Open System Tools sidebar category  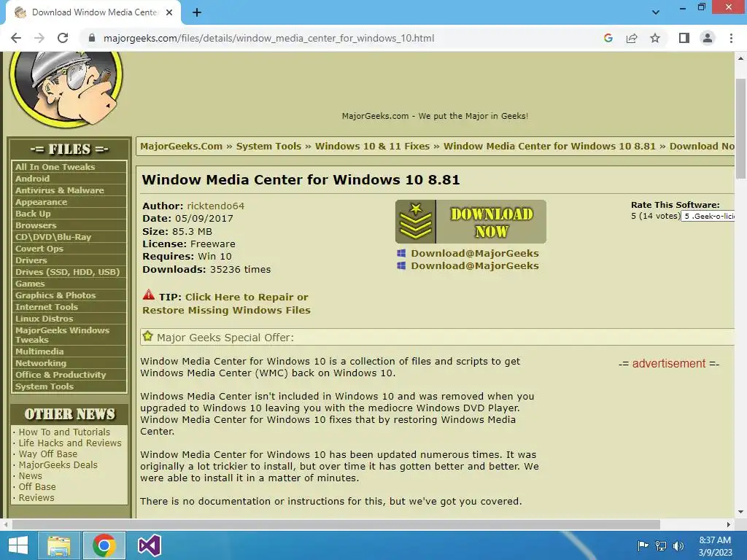point(44,386)
